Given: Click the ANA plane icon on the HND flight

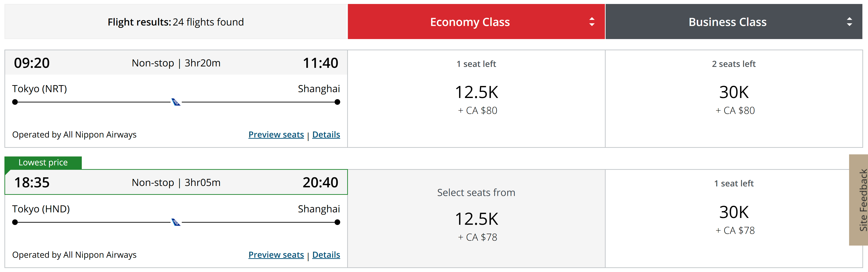Looking at the screenshot, I should [176, 222].
